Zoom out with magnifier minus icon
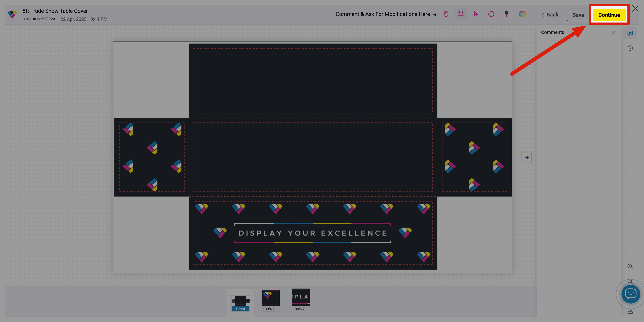Viewport: 644px width, 322px height. [x=630, y=281]
